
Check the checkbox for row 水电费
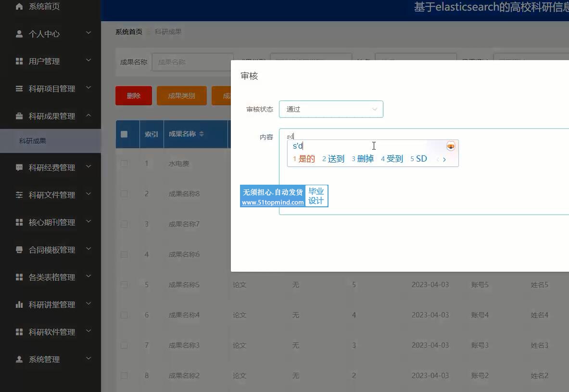tap(124, 164)
